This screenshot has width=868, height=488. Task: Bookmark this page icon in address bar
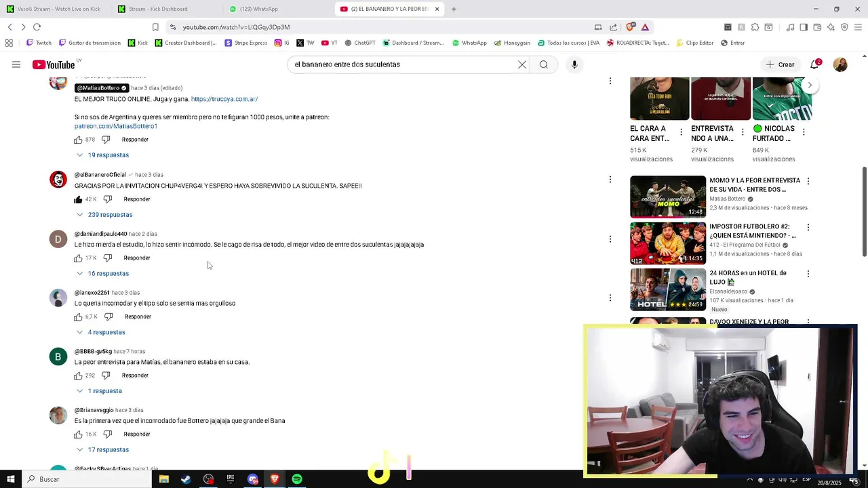(155, 27)
